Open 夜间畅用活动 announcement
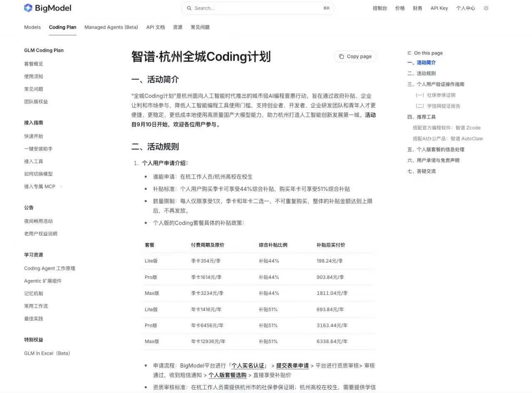The height and width of the screenshot is (393, 532). [38, 221]
